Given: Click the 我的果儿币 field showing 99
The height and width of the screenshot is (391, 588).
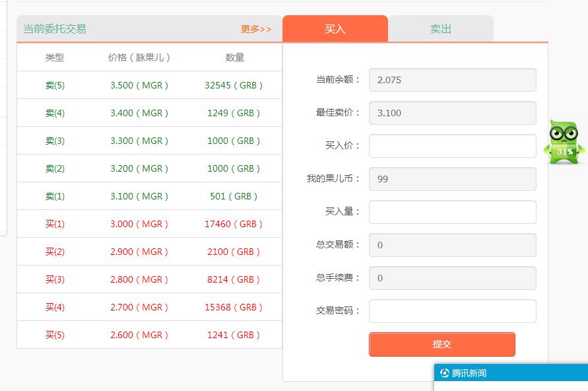Looking at the screenshot, I should 452,179.
